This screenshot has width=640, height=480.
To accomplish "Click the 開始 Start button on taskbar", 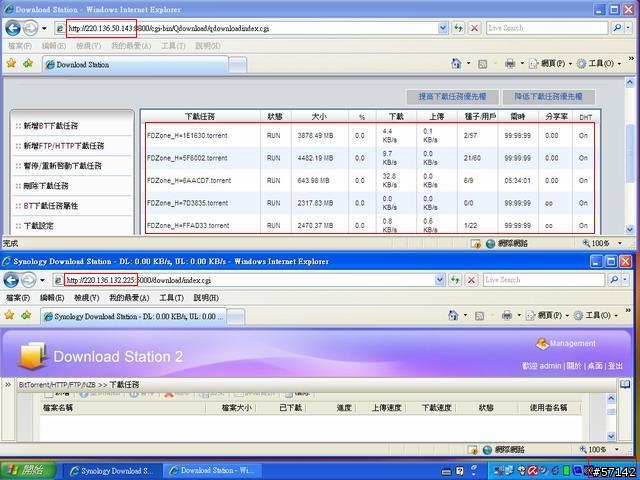I will pos(29,471).
